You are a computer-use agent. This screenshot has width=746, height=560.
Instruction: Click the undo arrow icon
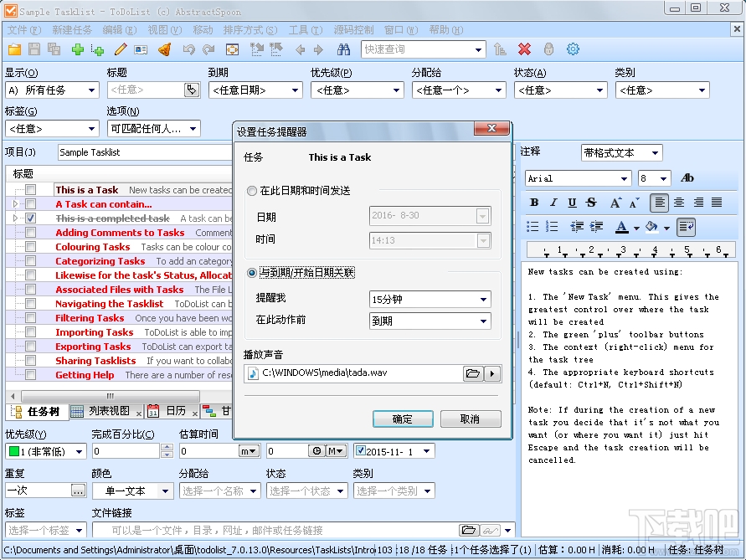point(188,49)
